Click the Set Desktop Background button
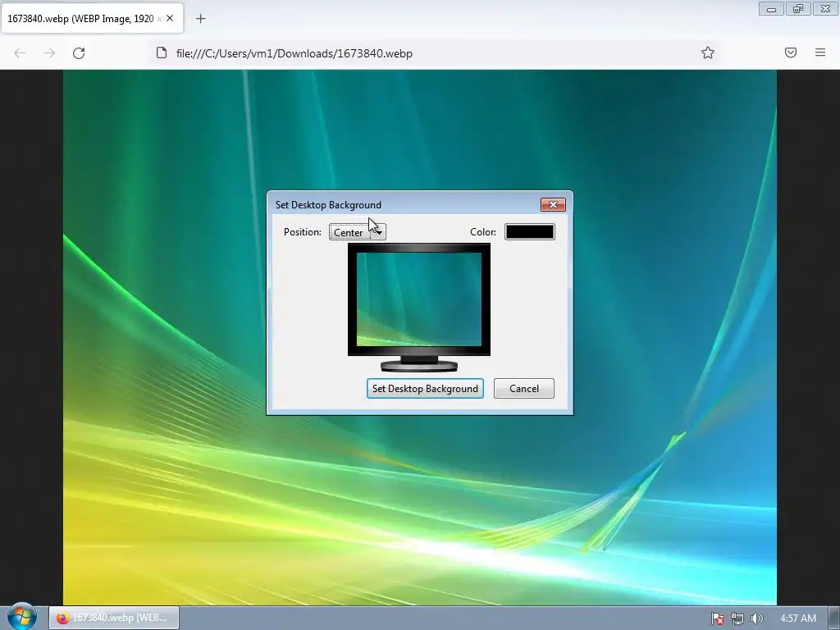The height and width of the screenshot is (630, 840). pyautogui.click(x=426, y=388)
